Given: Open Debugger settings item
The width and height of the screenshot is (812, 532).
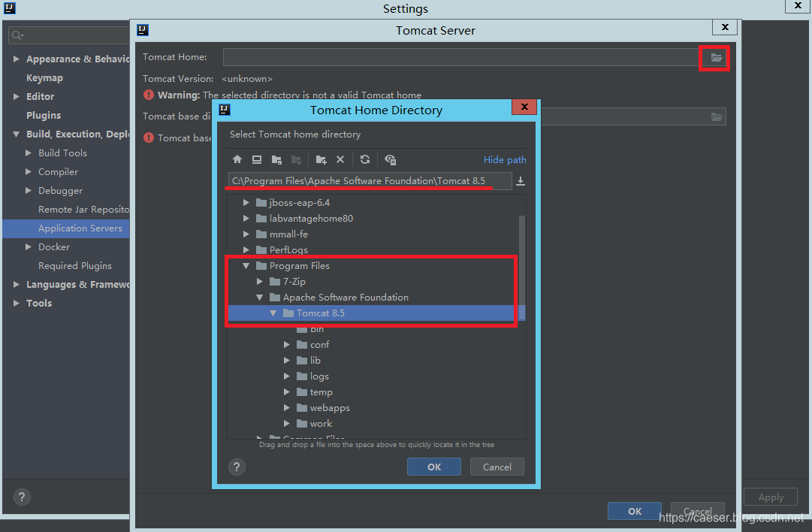Looking at the screenshot, I should click(60, 191).
